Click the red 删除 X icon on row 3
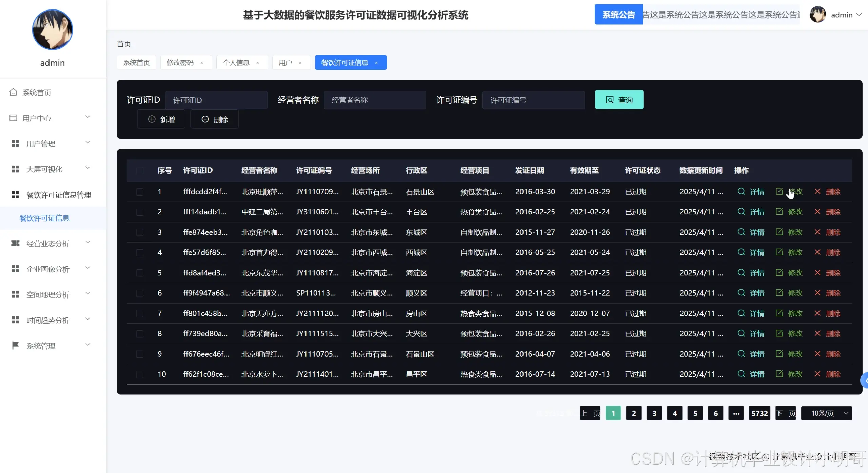 [817, 232]
